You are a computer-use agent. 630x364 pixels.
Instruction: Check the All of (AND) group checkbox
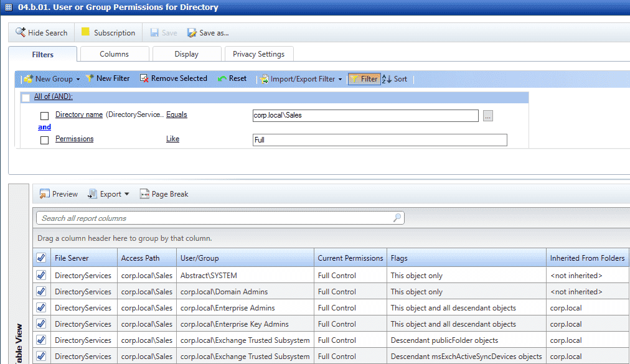(x=26, y=97)
